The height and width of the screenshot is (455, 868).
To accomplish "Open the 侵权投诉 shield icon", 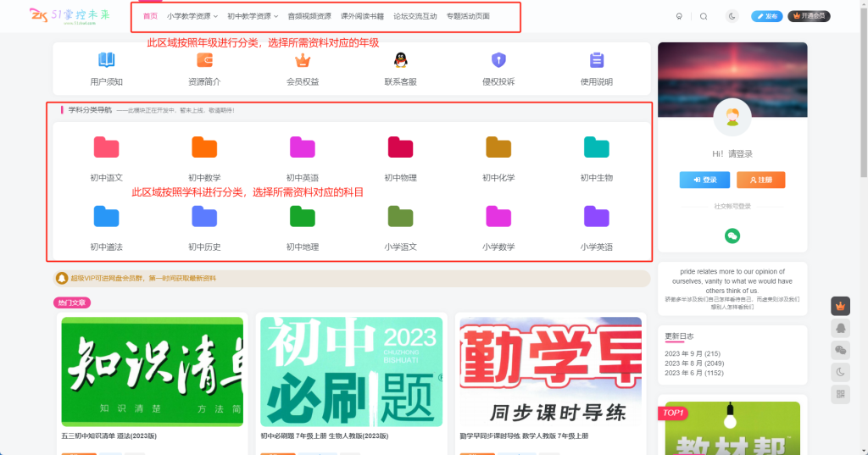I will click(x=498, y=60).
